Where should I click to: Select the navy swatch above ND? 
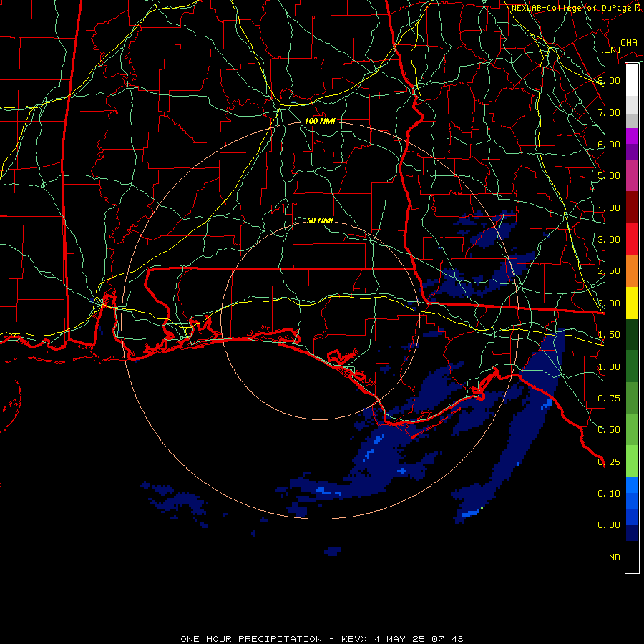632,533
